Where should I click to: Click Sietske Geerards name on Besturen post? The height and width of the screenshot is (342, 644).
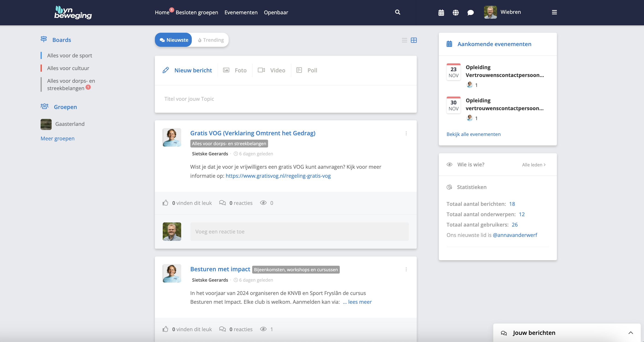(210, 280)
